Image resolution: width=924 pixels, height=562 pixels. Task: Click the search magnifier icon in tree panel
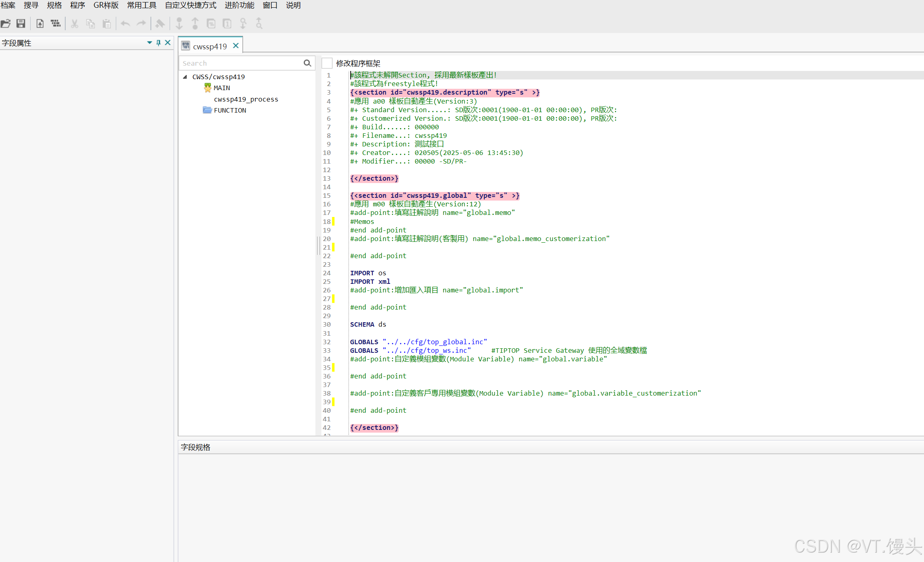(307, 63)
